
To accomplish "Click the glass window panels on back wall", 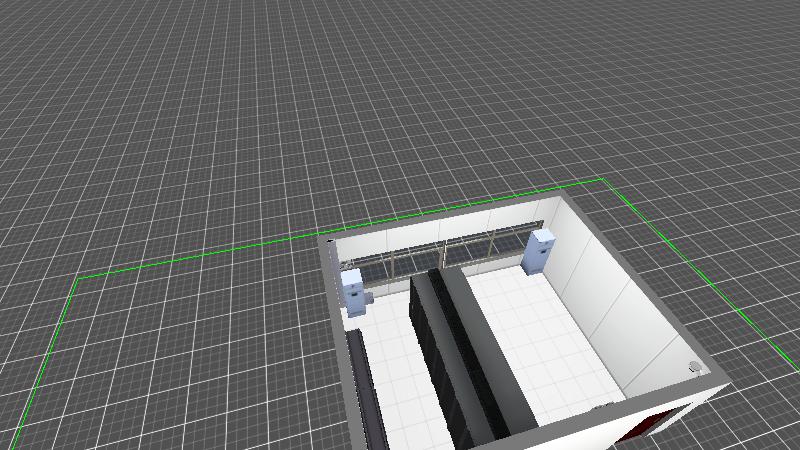I will tap(440, 256).
